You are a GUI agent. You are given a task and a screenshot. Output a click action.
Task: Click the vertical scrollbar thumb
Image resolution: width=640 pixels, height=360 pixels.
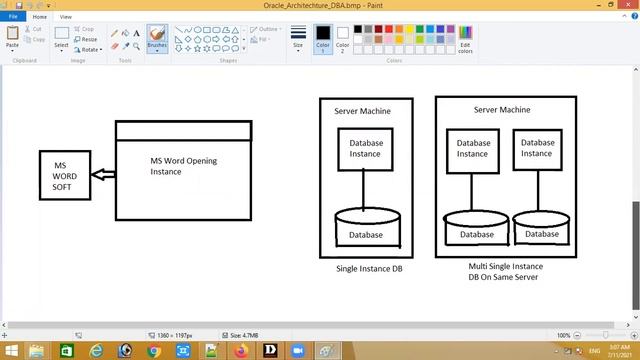click(636, 256)
